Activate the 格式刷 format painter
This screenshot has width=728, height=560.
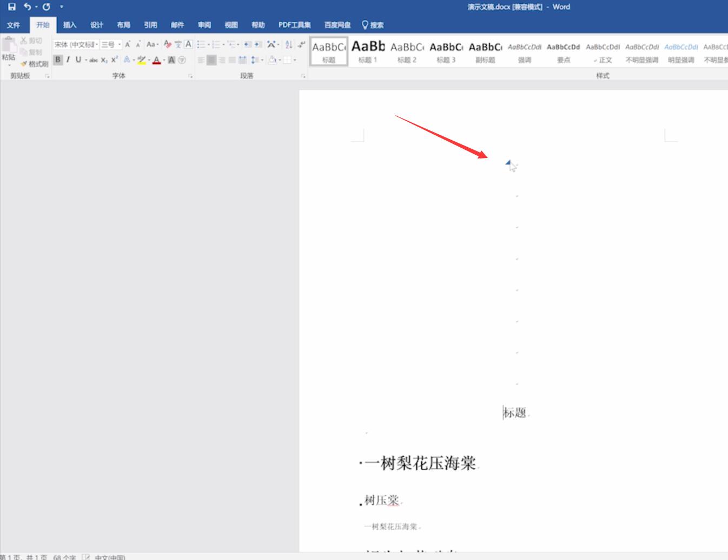pos(34,63)
